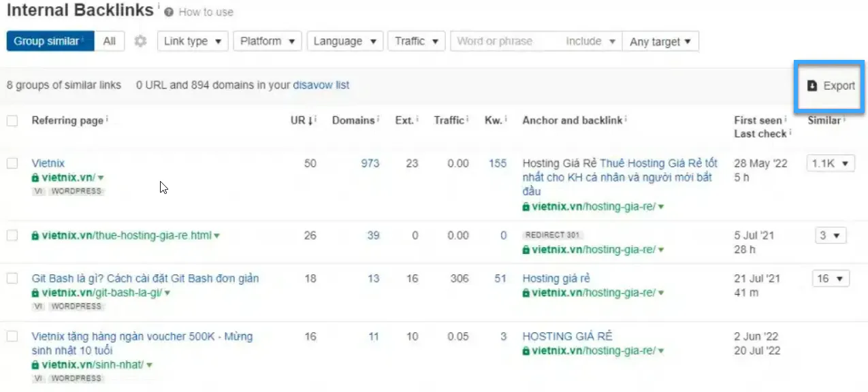Check the box for the Vietnix row

click(x=12, y=163)
